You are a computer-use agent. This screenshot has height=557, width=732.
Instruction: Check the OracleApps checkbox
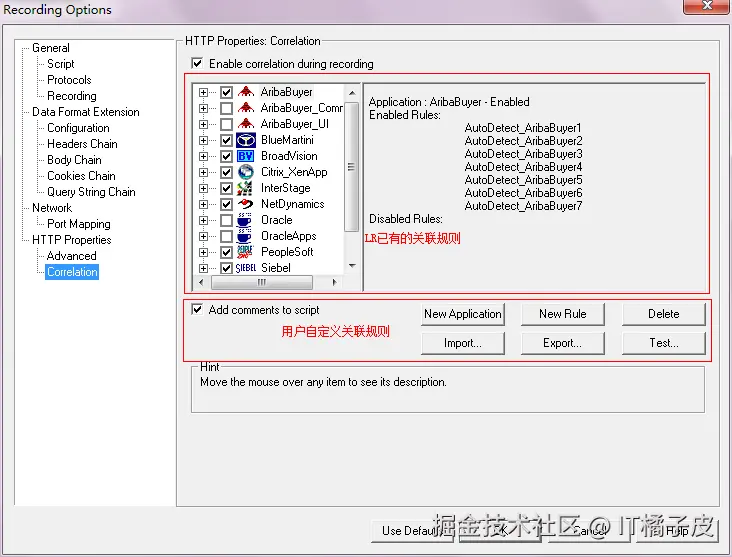coord(226,236)
